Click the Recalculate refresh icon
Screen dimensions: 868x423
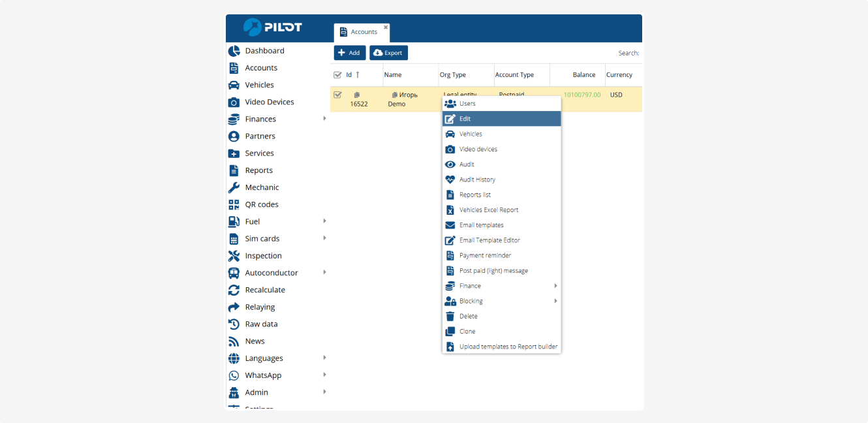pyautogui.click(x=234, y=290)
